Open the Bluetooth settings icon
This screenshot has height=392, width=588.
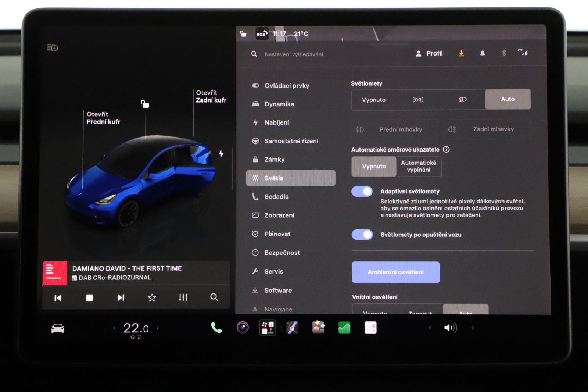click(504, 53)
